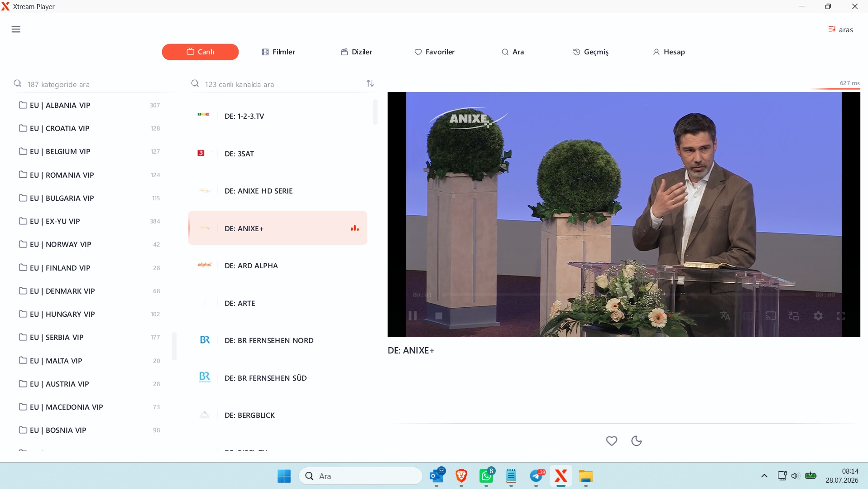Viewport: 868px width, 489px height.
Task: Open WhatsApp from the taskbar
Action: point(486,476)
